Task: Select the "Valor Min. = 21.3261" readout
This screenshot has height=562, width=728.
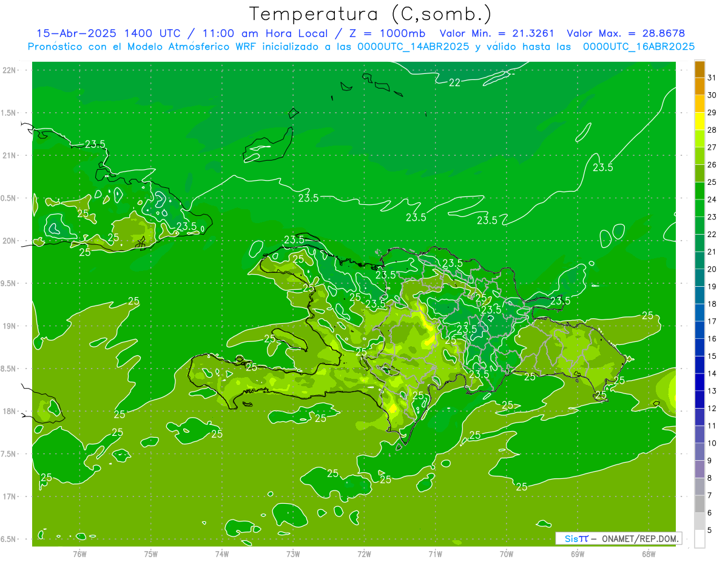Action: tap(497, 33)
